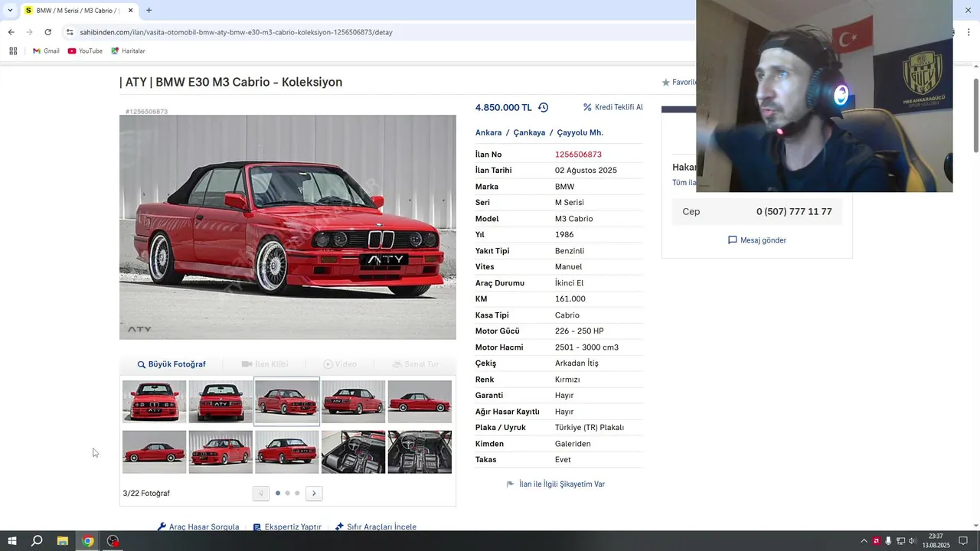
Task: Click Sıfır Araçları İncele link
Action: pyautogui.click(x=376, y=527)
